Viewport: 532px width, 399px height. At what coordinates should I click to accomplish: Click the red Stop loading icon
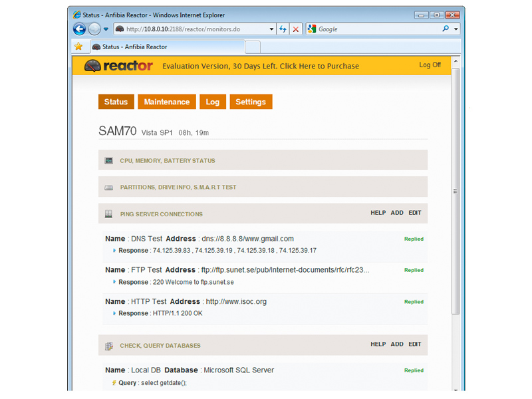point(295,29)
